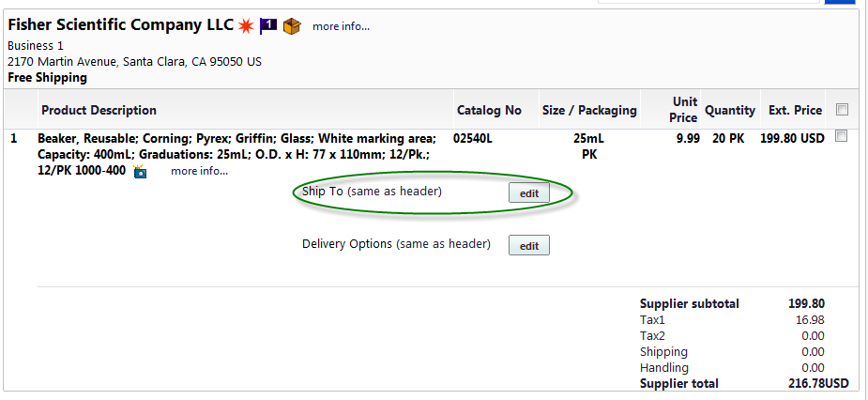Screen dimensions: 868x400
Task: Click the Fisher Scientific Company LLC supplier name
Action: [121, 25]
